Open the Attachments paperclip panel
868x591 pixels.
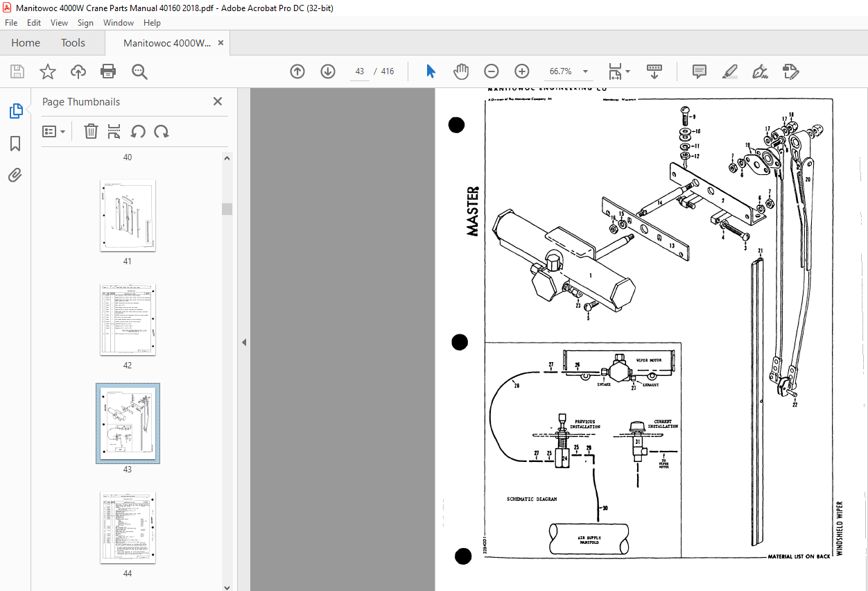coord(15,175)
